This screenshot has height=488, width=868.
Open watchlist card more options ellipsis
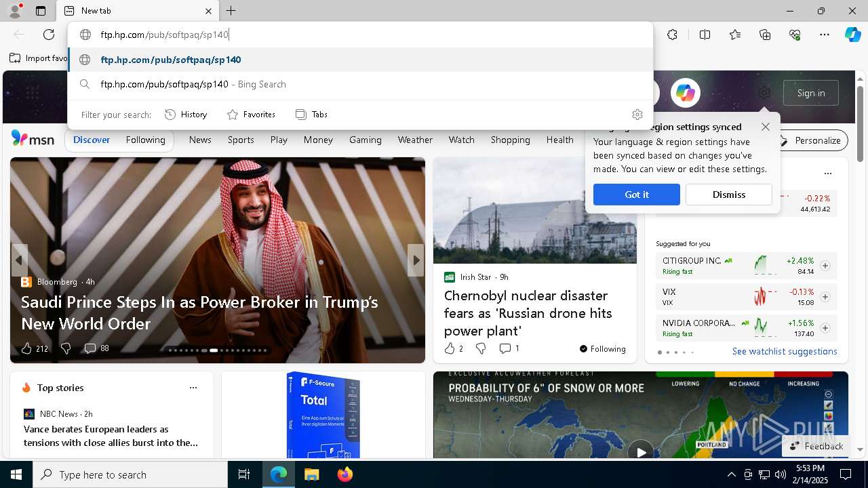point(827,174)
